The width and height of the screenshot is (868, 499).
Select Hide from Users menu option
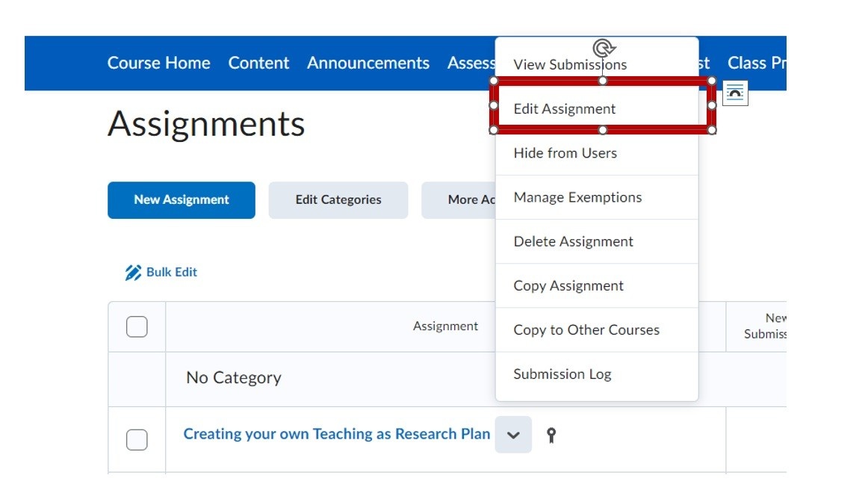tap(565, 153)
